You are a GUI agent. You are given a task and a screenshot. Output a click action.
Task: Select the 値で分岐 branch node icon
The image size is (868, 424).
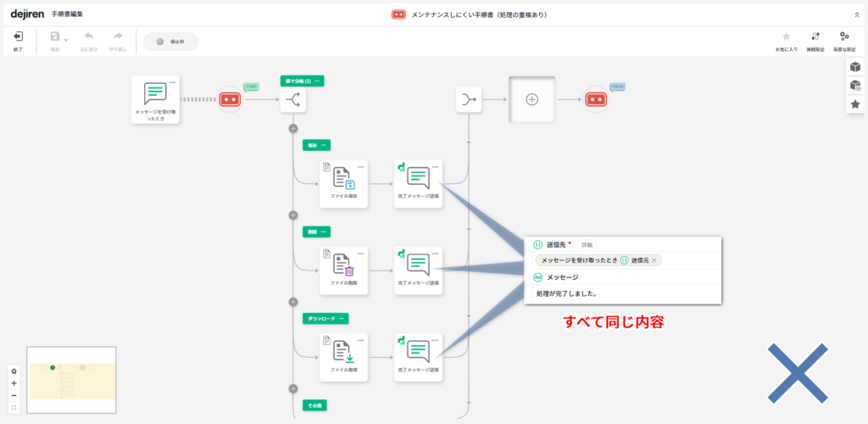(293, 99)
